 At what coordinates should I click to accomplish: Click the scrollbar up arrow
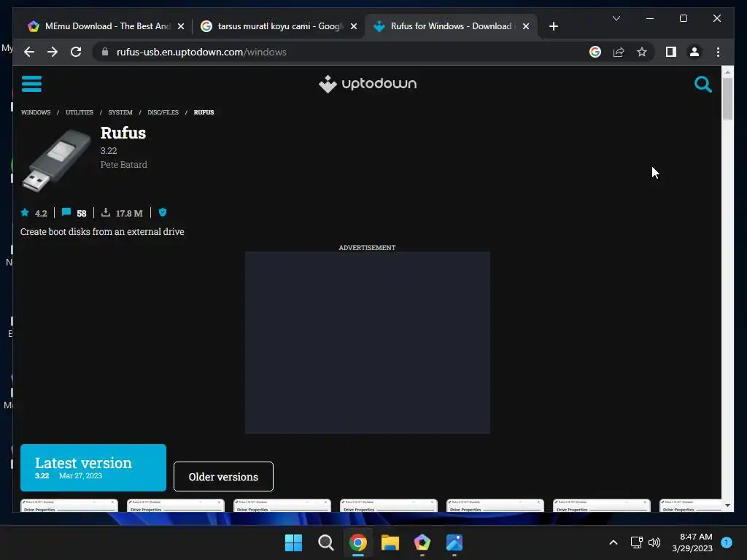pyautogui.click(x=727, y=72)
